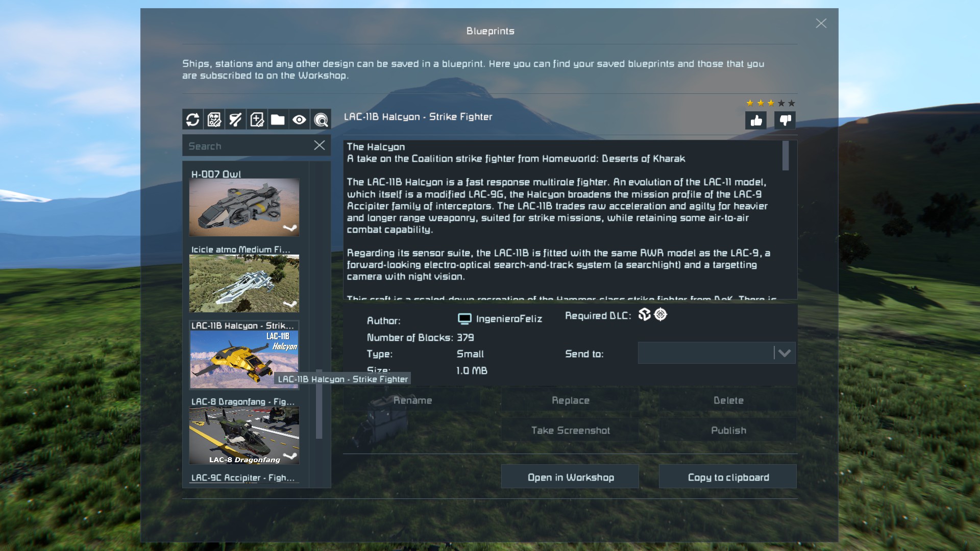The height and width of the screenshot is (551, 980).
Task: Click the Number of Blocks label
Action: click(x=409, y=337)
